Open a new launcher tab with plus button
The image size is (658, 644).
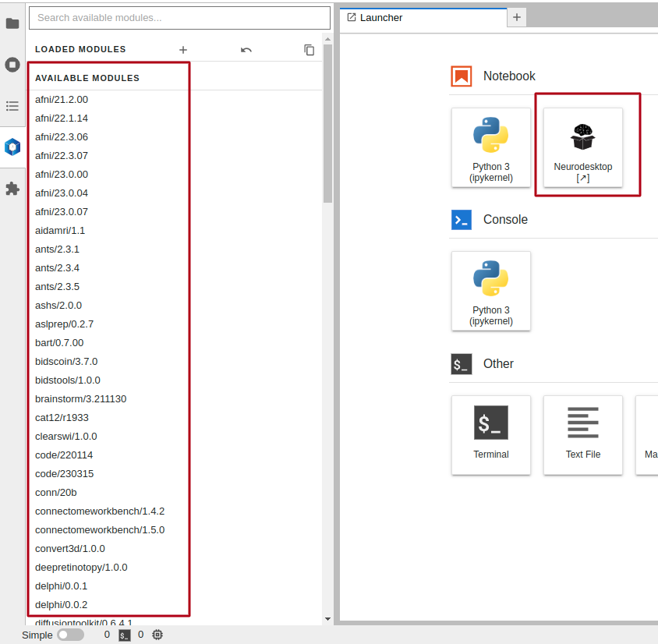(517, 17)
